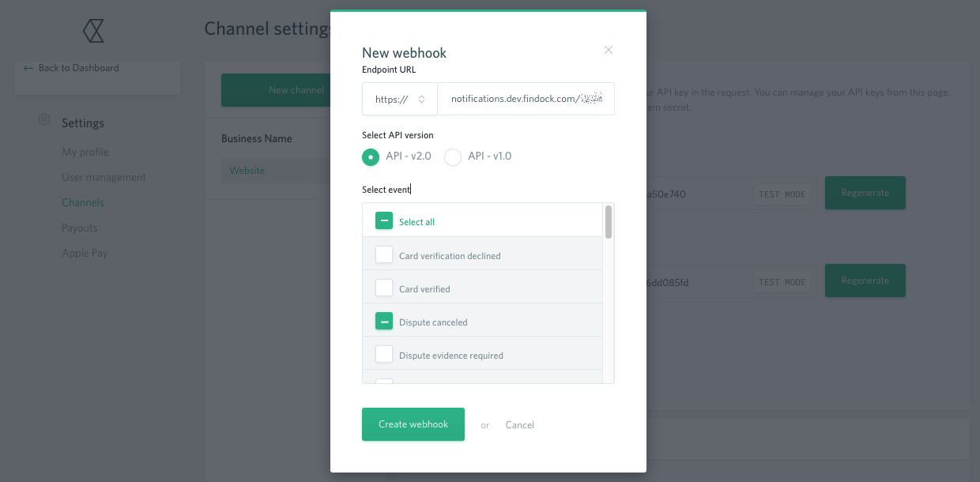Go to User management in the sidebar
Viewport: 980px width, 482px height.
pos(104,177)
